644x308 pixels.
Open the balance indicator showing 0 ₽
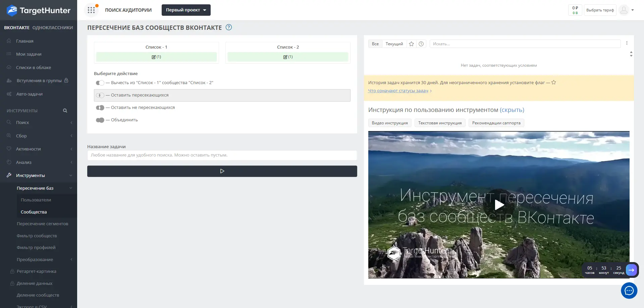click(575, 10)
